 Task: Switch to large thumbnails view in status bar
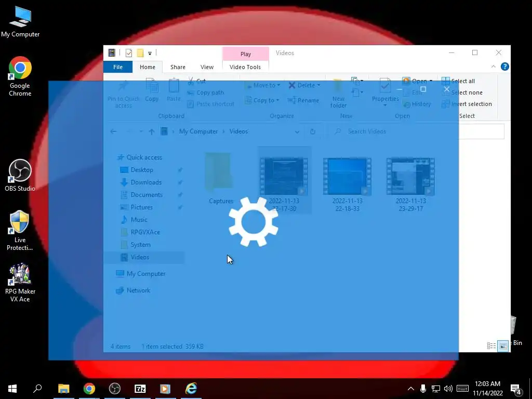[x=503, y=346]
